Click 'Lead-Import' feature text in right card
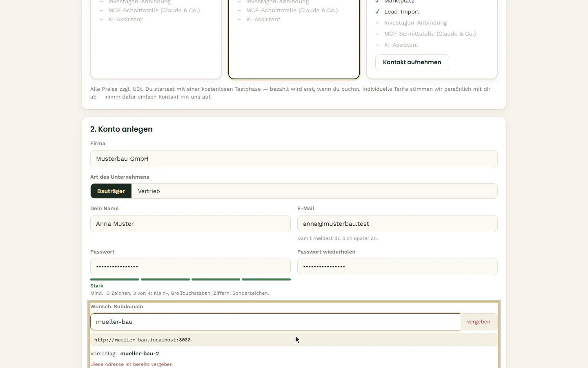This screenshot has height=368, width=588. [x=402, y=12]
